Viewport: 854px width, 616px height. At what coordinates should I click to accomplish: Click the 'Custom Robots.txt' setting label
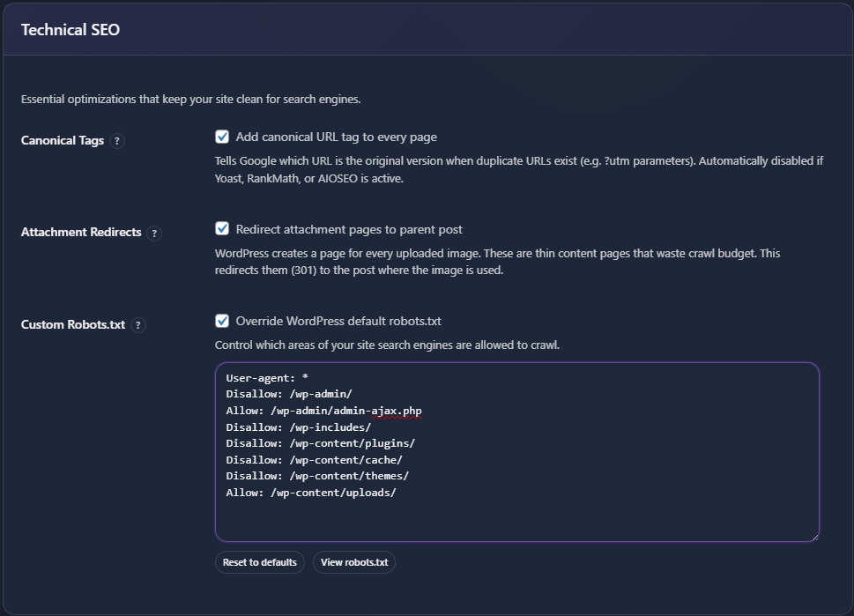(72, 324)
